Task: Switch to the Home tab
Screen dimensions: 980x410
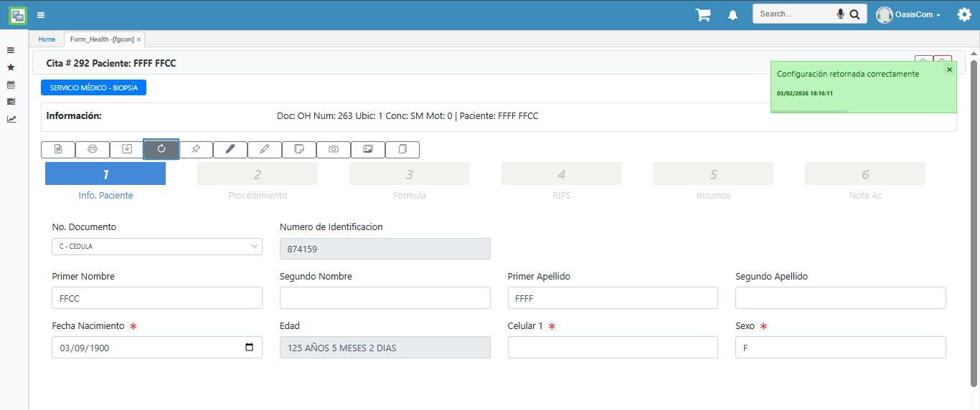Action: (47, 39)
